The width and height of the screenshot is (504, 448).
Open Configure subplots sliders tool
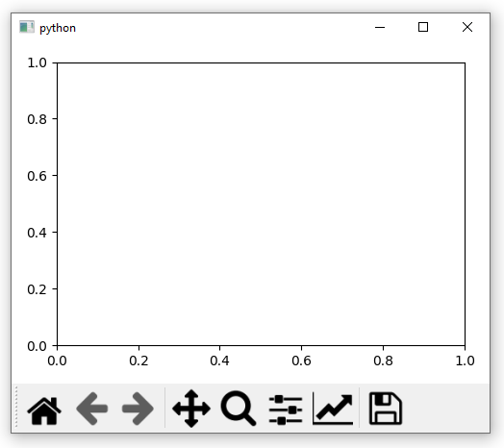pyautogui.click(x=286, y=410)
